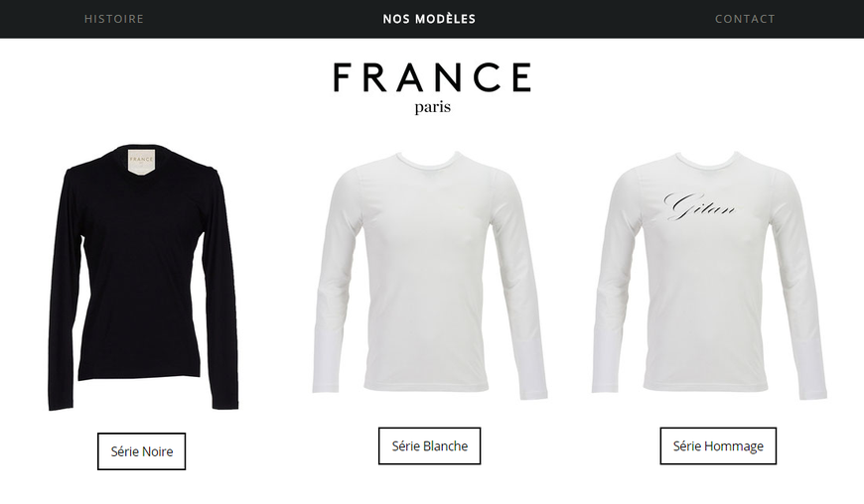Screen dimensions: 864x504
Task: Open the Série Hommage collection
Action: tap(718, 445)
